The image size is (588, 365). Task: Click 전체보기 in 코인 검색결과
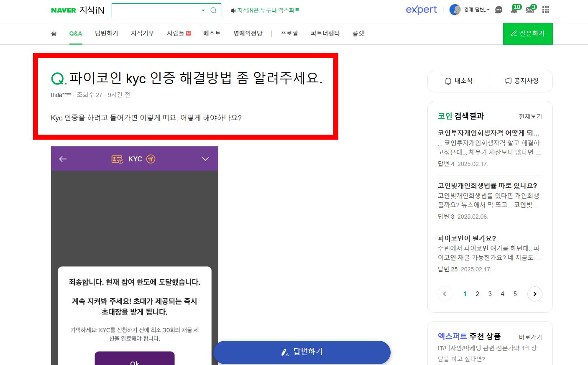(530, 116)
